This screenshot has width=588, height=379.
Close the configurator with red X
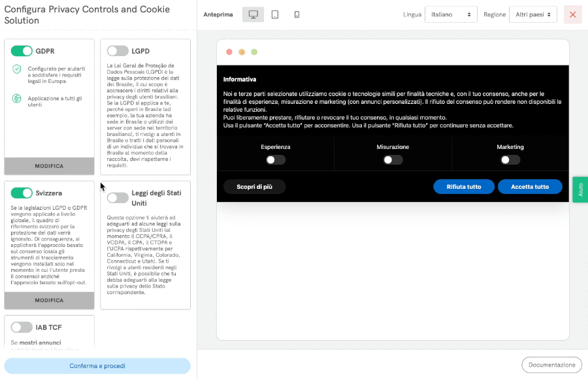(x=572, y=14)
